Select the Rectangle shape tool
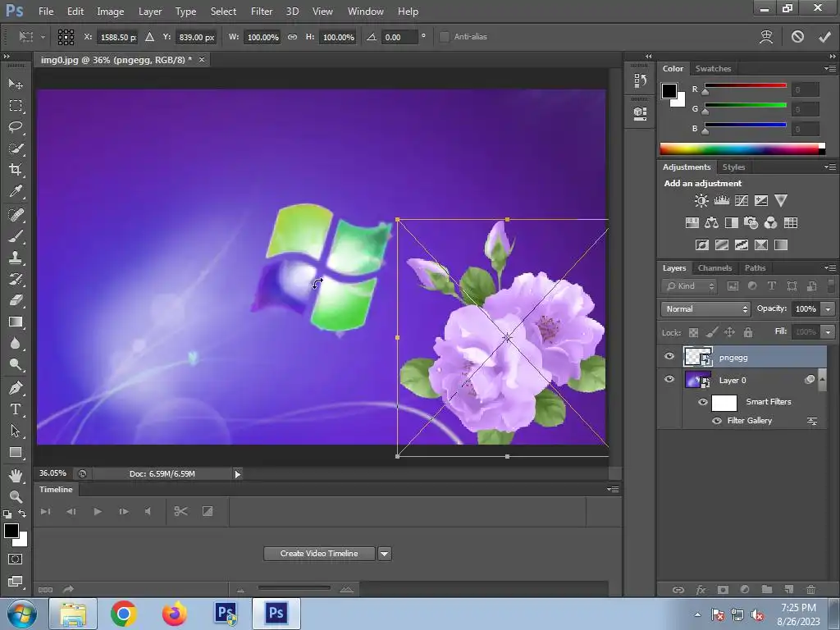Screen dimensions: 840x630 coord(16,453)
